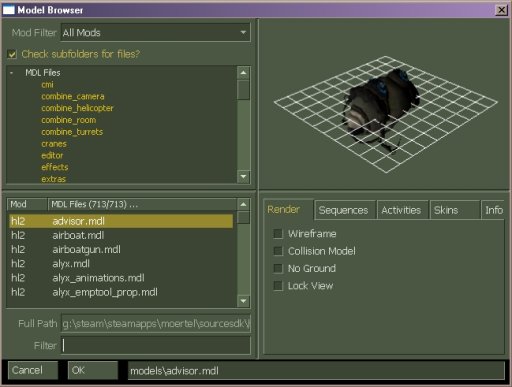The height and width of the screenshot is (387, 512).
Task: Select airboat.mdl in the file list
Action: (121, 235)
